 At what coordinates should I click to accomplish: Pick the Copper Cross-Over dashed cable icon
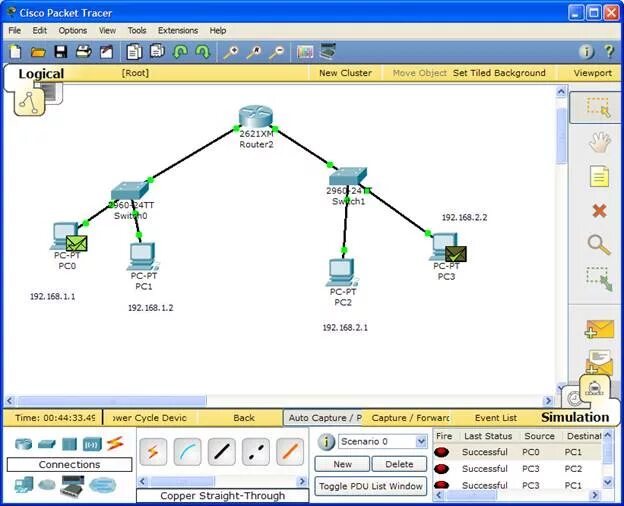click(x=256, y=452)
